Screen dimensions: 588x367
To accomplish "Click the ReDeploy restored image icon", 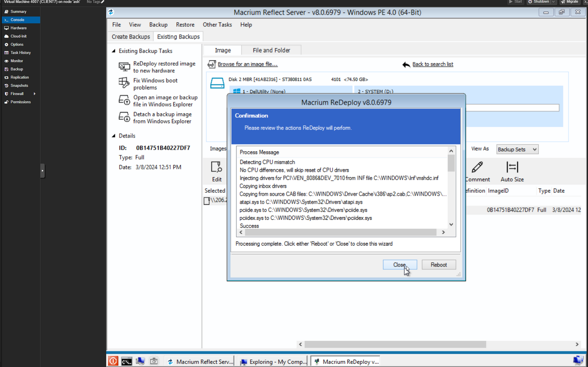I will click(124, 67).
